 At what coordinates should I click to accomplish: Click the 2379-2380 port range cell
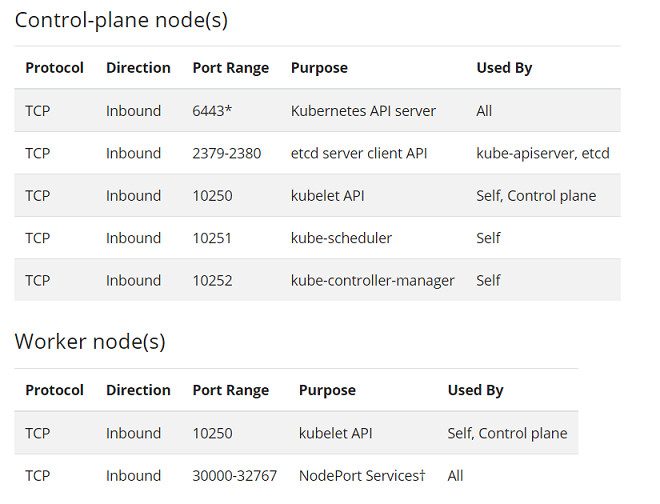click(x=227, y=153)
